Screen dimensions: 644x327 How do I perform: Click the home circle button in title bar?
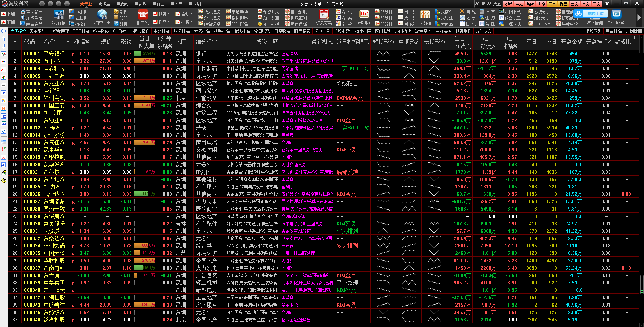pyautogui.click(x=42, y=4)
